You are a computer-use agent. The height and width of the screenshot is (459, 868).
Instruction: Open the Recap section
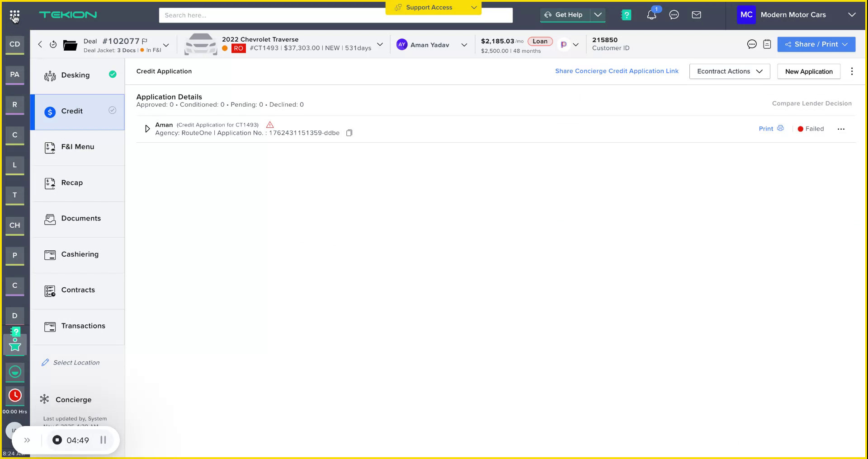coord(72,183)
